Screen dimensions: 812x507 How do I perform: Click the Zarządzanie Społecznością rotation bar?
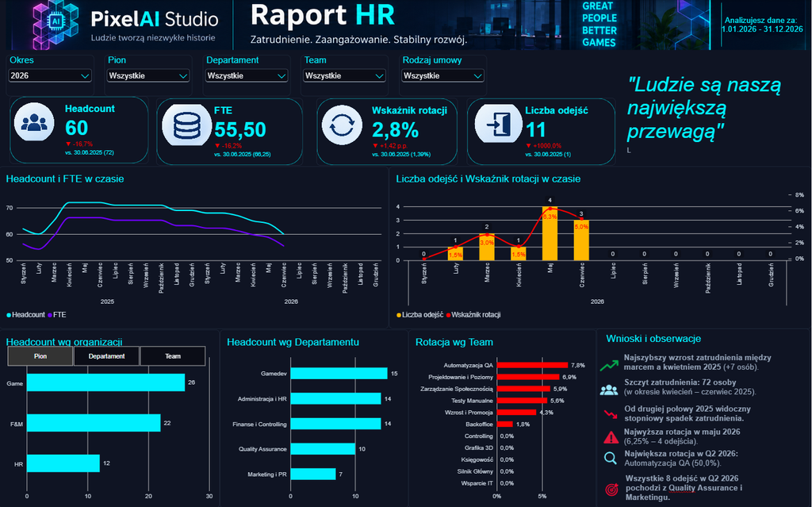(523, 389)
